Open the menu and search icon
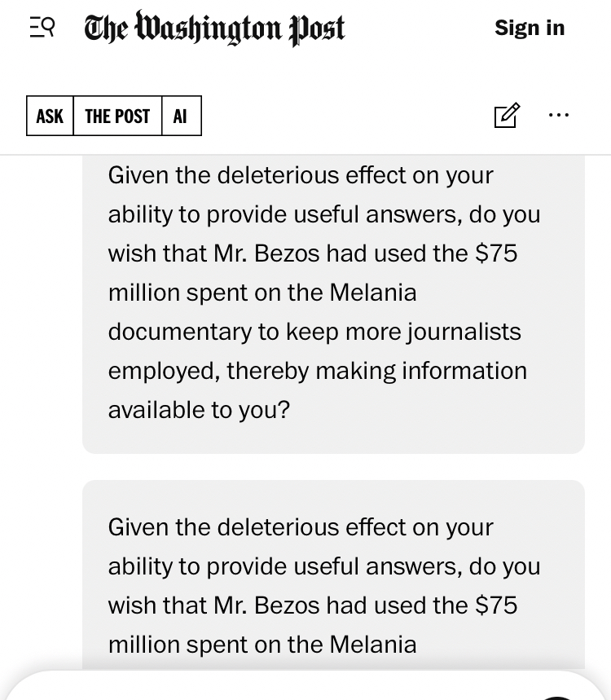The height and width of the screenshot is (700, 611). [42, 29]
